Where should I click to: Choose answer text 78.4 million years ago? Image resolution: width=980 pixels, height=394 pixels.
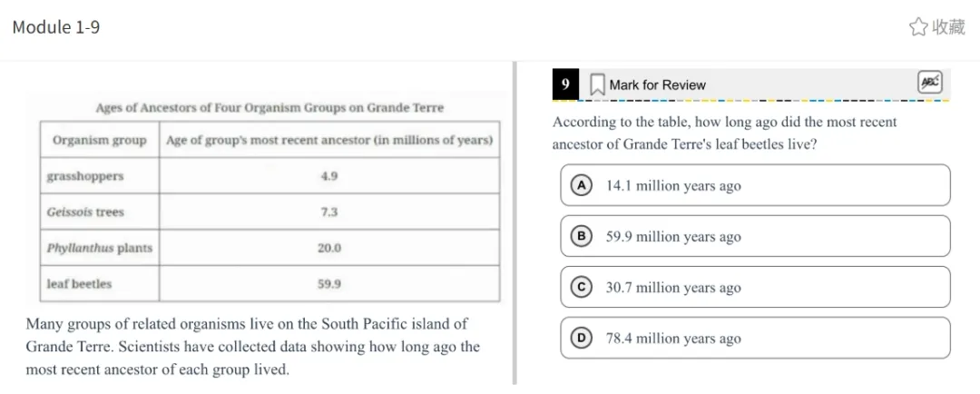pyautogui.click(x=673, y=339)
